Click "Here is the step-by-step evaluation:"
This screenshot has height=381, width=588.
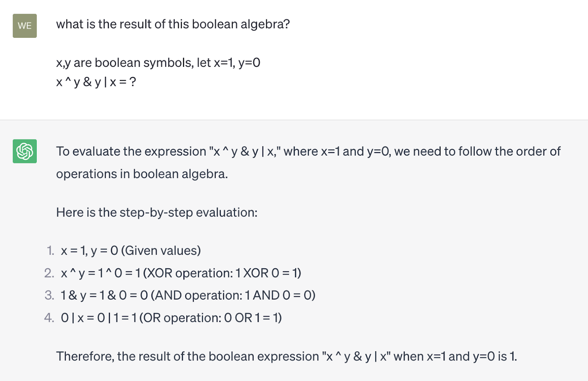pos(157,213)
